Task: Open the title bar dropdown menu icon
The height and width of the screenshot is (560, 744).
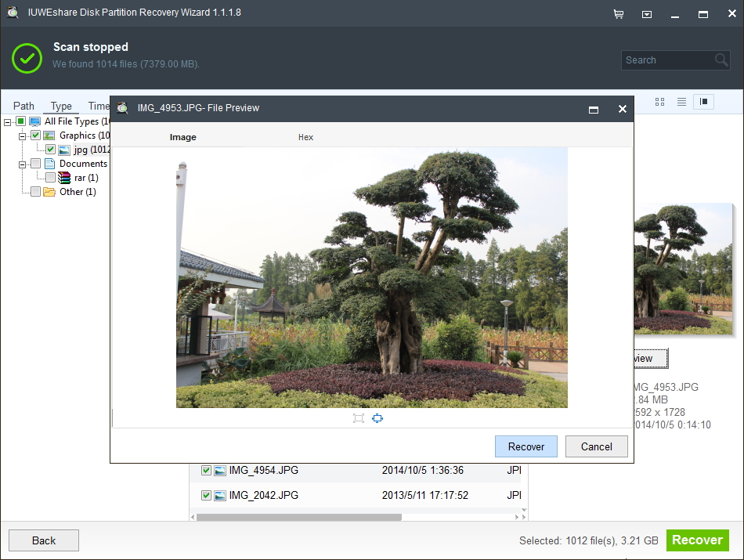Action: click(x=647, y=14)
